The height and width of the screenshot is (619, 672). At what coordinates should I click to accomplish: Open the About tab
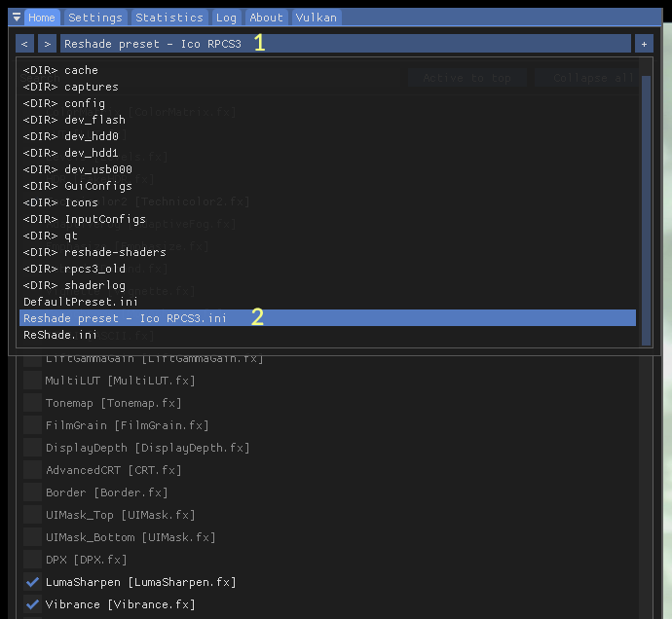[x=266, y=18]
